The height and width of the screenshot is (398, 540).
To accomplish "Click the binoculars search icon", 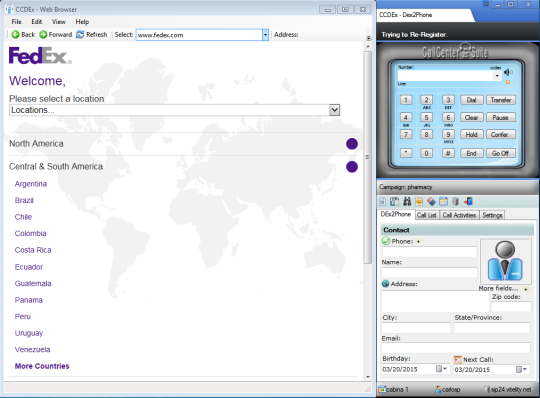I will pos(407,201).
